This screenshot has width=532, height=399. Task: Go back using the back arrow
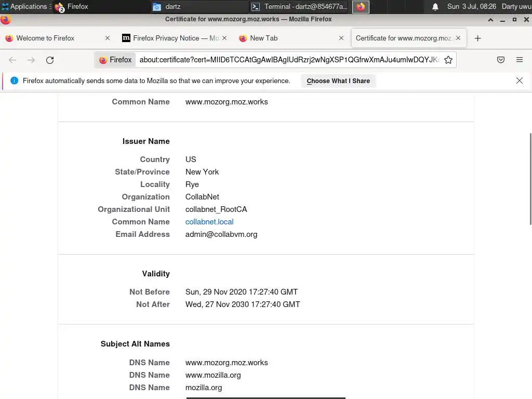tap(12, 60)
